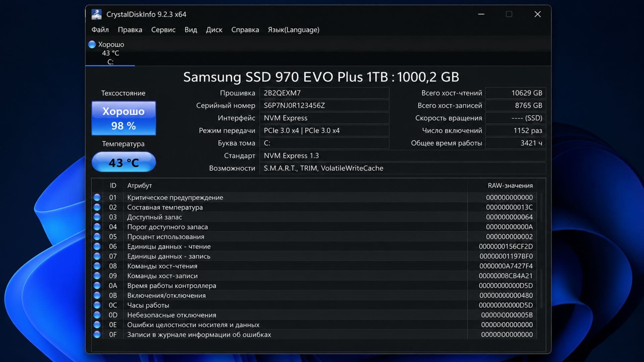Click power on hours value 3421 ч
The height and width of the screenshot is (362, 644).
pyautogui.click(x=515, y=143)
